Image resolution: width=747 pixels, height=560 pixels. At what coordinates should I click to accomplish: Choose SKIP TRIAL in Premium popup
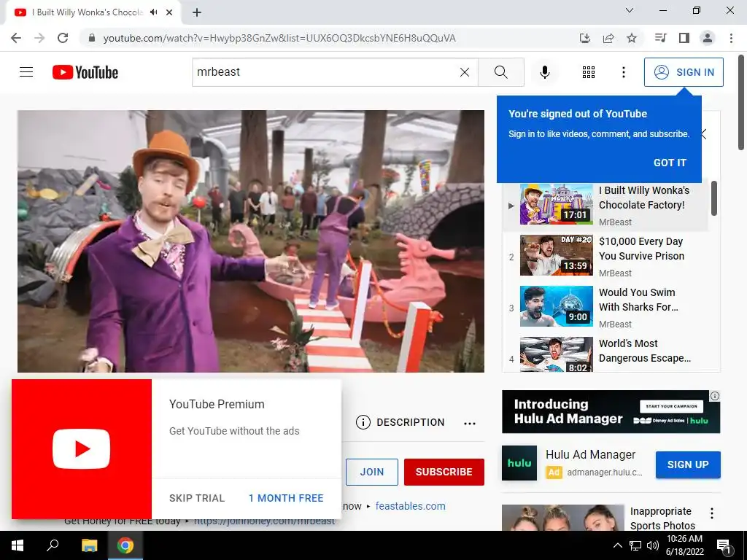(197, 498)
